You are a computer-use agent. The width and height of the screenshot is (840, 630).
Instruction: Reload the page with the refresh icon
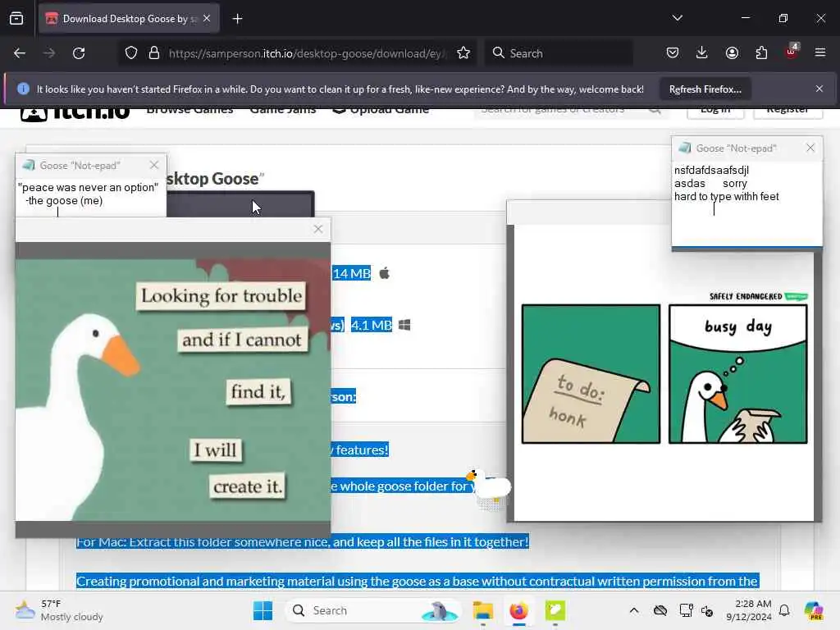[x=79, y=53]
